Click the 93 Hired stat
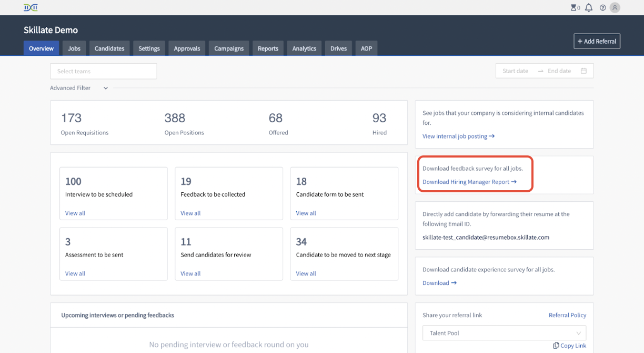 click(x=379, y=123)
